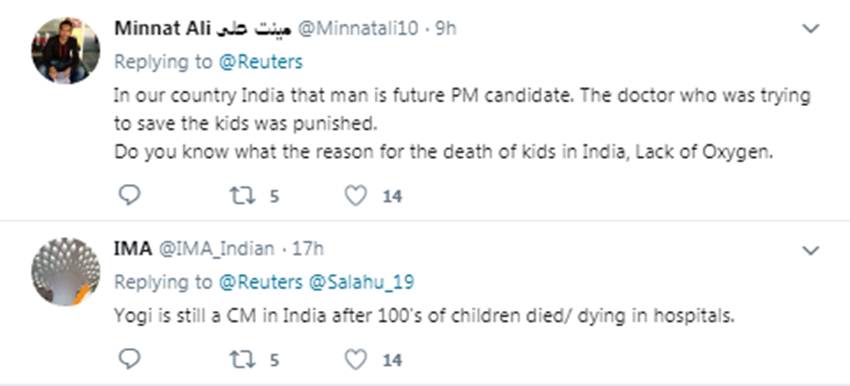
Task: Open IMA's profile avatar
Action: [66, 271]
